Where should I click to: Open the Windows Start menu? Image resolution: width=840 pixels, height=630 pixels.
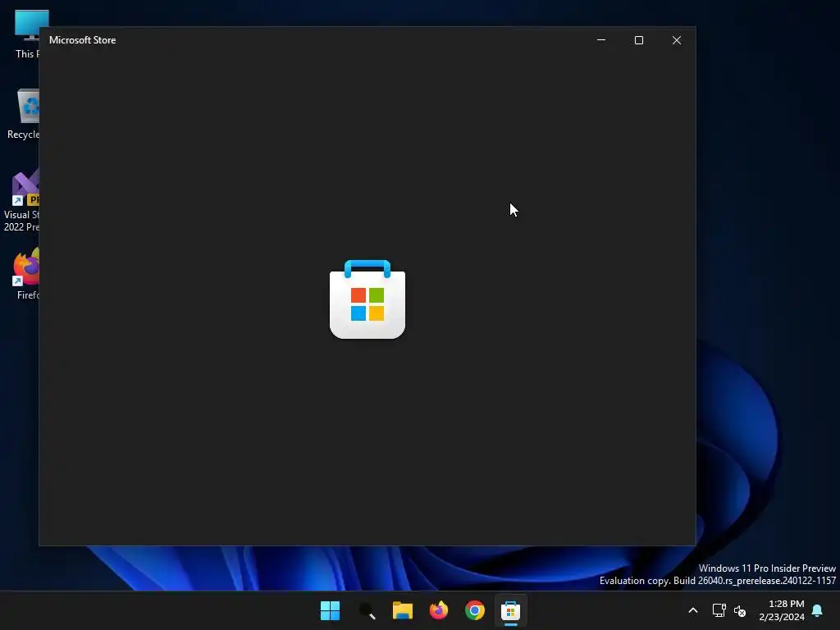330,610
